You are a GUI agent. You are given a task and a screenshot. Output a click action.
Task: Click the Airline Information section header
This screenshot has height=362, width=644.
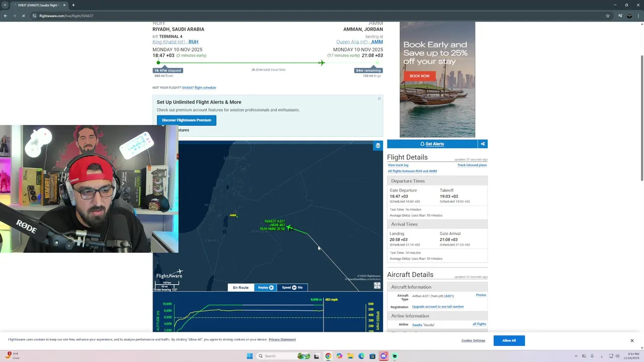coord(437,316)
